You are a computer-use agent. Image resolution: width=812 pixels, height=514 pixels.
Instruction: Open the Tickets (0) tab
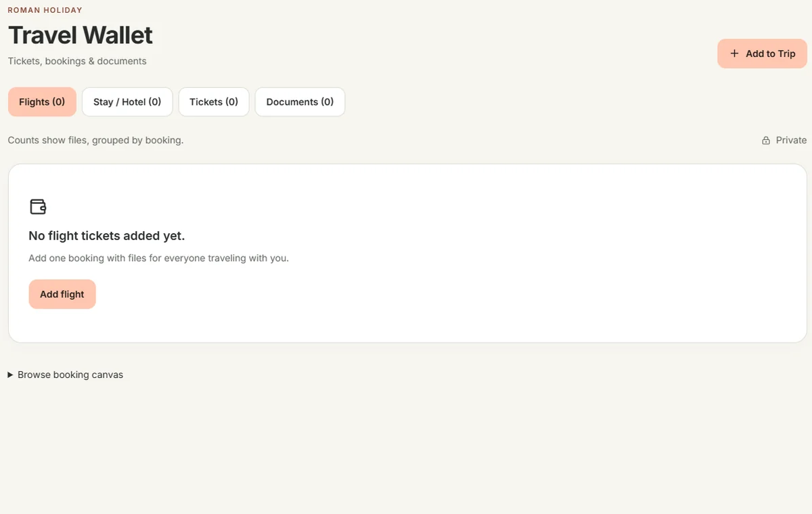click(x=214, y=102)
